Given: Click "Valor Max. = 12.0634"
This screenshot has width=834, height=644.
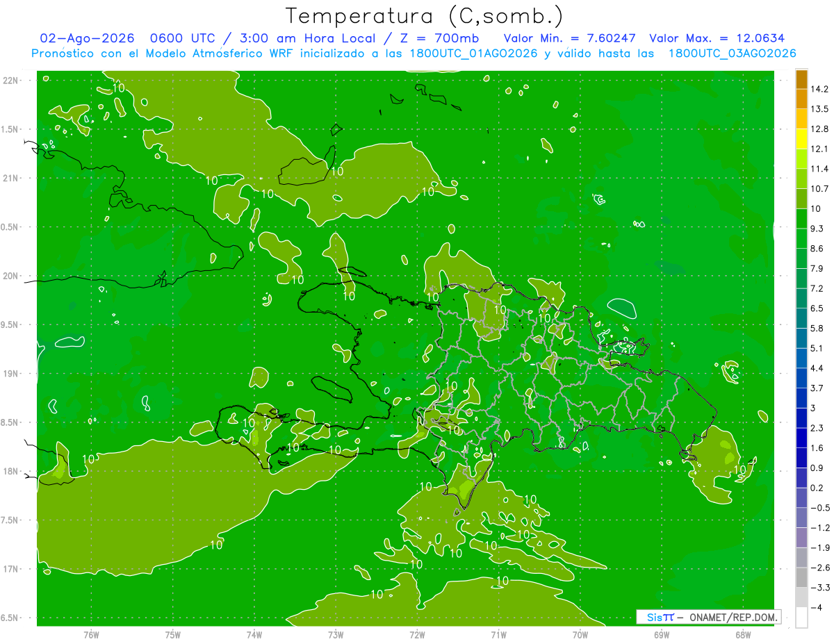Looking at the screenshot, I should point(717,38).
